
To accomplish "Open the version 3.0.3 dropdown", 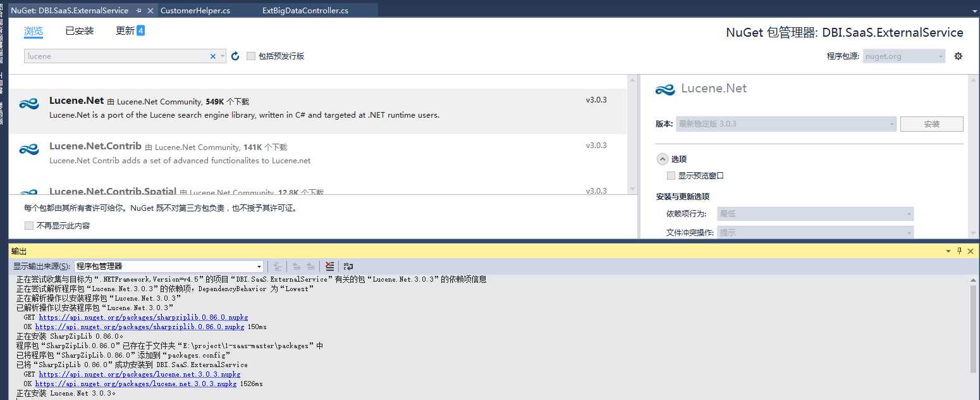I will tap(786, 124).
